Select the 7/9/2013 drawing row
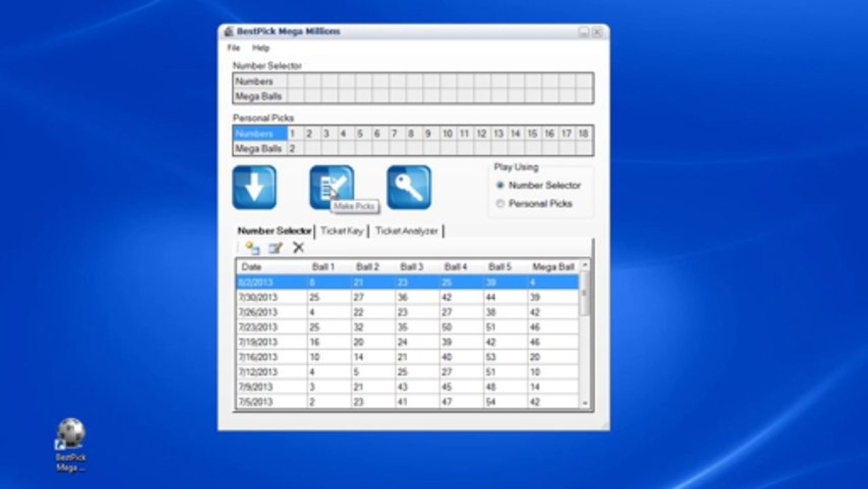Viewport: 868px width, 489px height. tap(408, 386)
